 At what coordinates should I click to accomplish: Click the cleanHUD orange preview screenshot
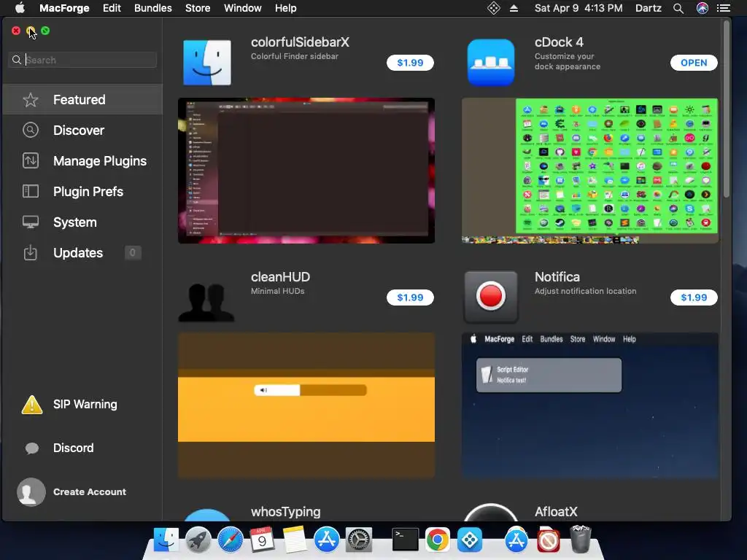tap(306, 405)
